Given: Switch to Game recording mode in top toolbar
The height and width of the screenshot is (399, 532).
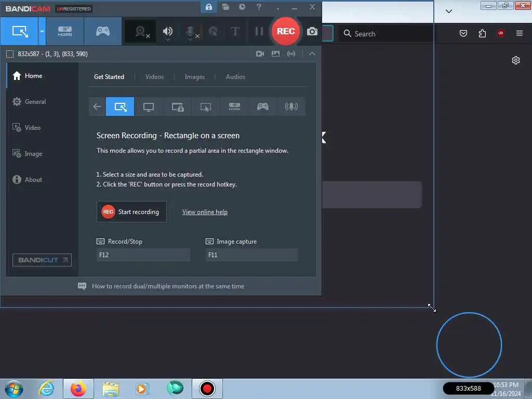Looking at the screenshot, I should 103,31.
